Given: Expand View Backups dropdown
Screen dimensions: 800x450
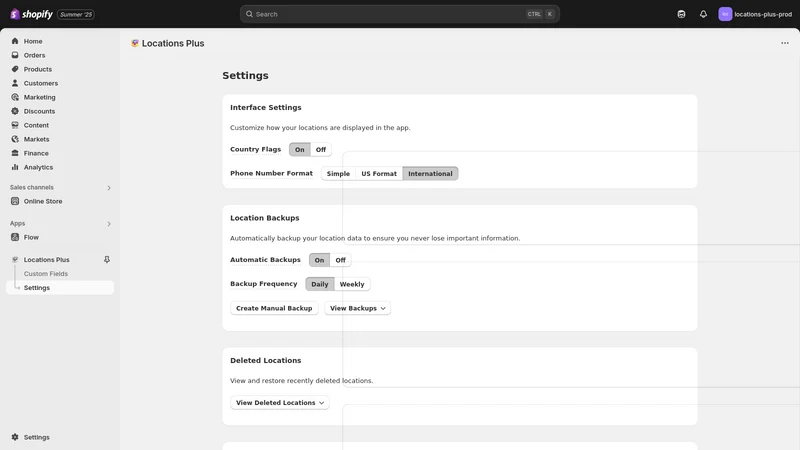Looking at the screenshot, I should click(x=358, y=308).
